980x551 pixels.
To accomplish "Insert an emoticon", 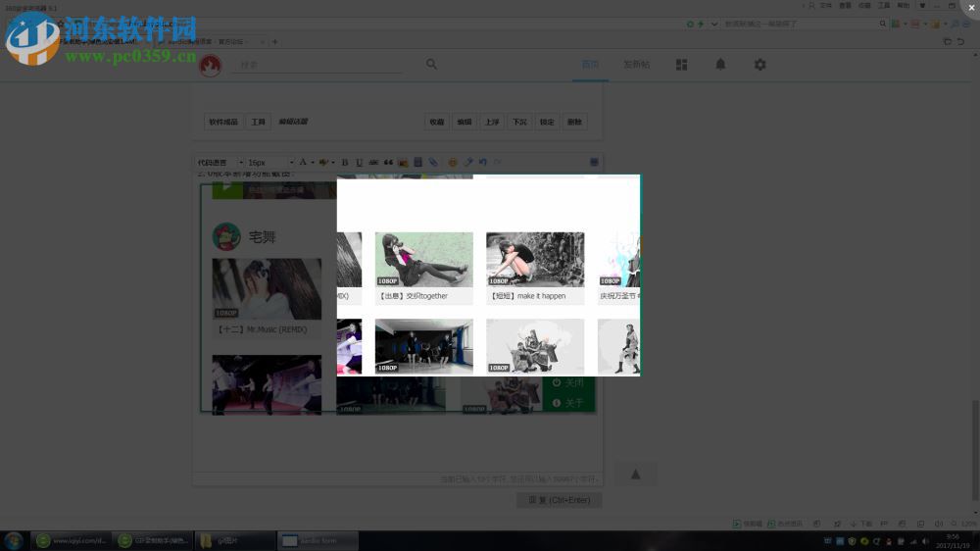I will click(453, 162).
